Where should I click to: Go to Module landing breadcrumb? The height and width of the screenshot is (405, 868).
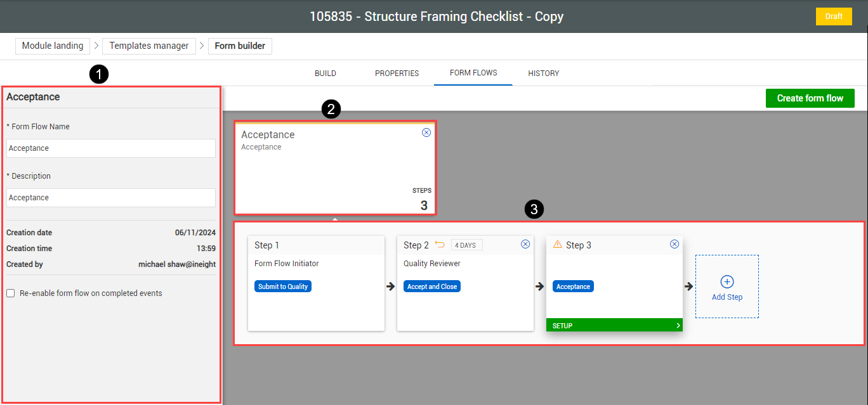coord(53,46)
